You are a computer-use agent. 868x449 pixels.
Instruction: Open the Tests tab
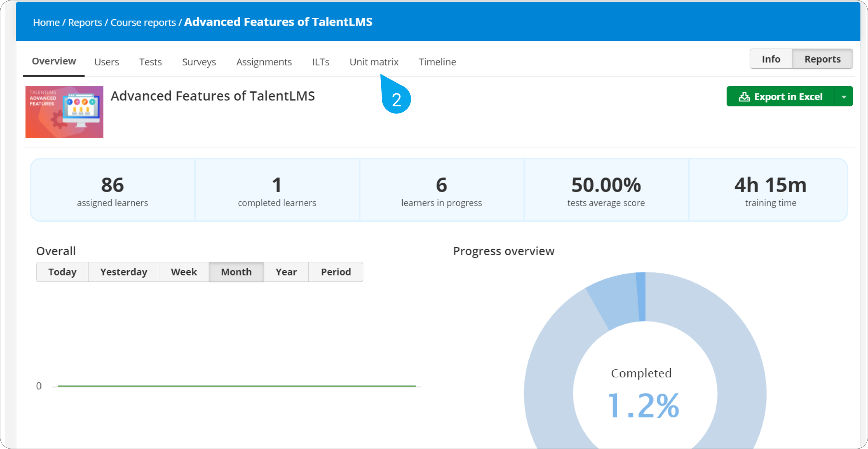150,62
